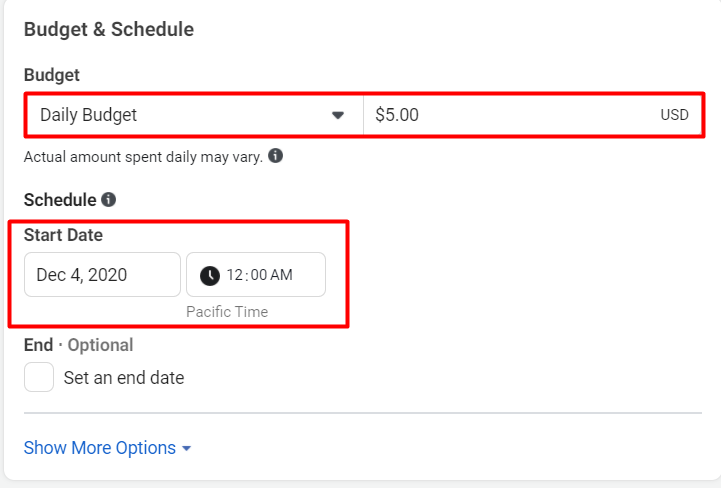Click the budget type dropdown caret arrow
The width and height of the screenshot is (721, 488).
tap(338, 115)
